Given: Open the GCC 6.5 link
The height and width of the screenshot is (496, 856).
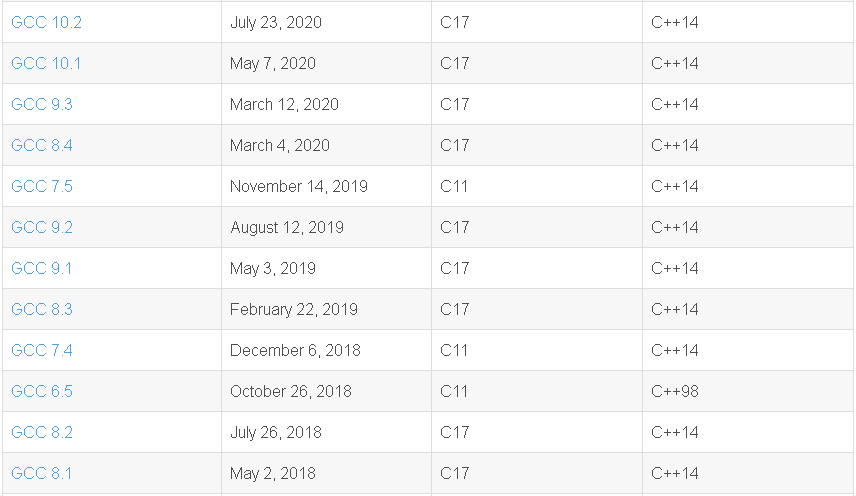Looking at the screenshot, I should tap(42, 391).
